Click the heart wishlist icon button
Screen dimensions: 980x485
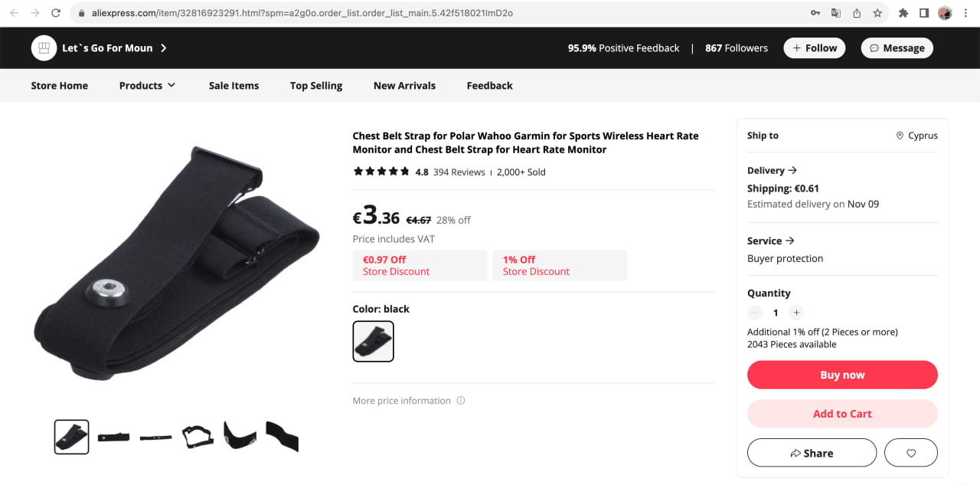[910, 453]
